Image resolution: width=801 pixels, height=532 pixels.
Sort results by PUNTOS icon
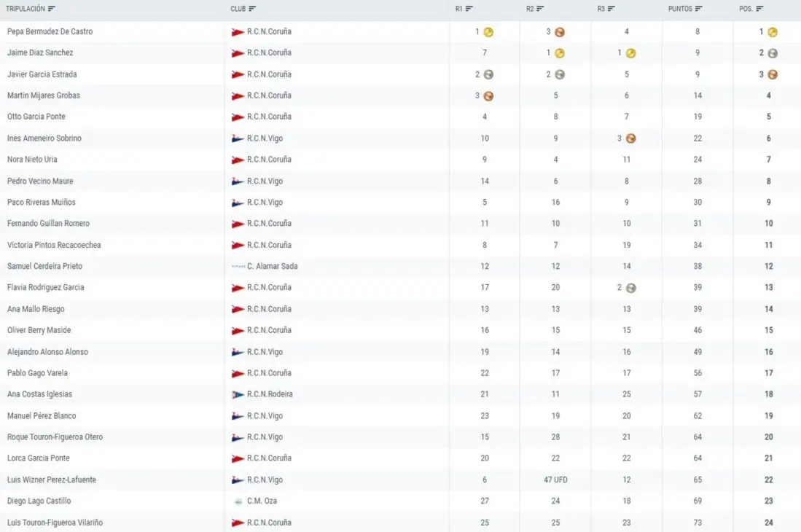[698, 9]
